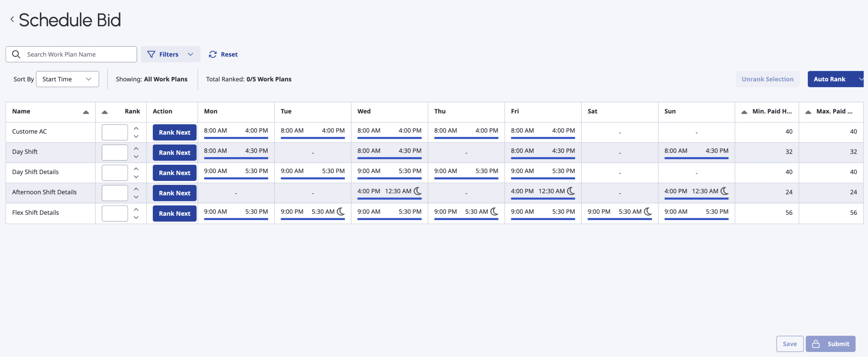This screenshot has height=357, width=868.
Task: Click overnight moon icon on Flex Shift Tuesday
Action: pyautogui.click(x=341, y=211)
